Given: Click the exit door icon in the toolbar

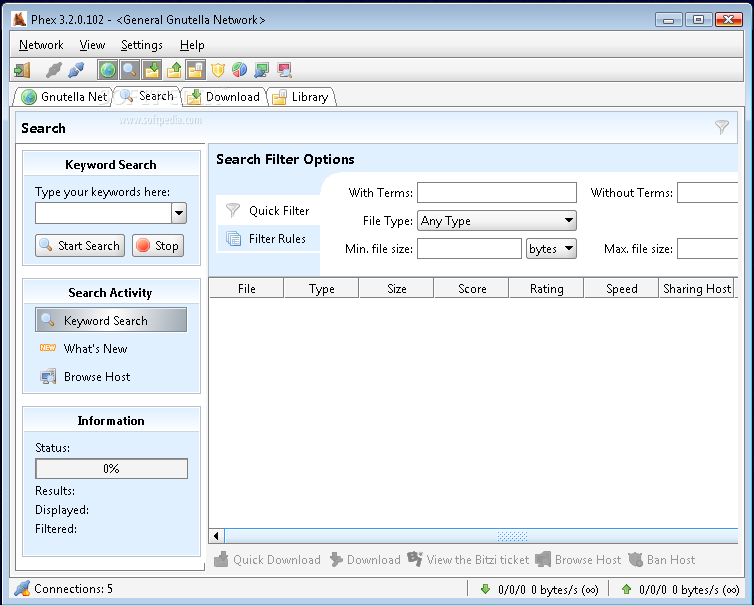Looking at the screenshot, I should (22, 70).
